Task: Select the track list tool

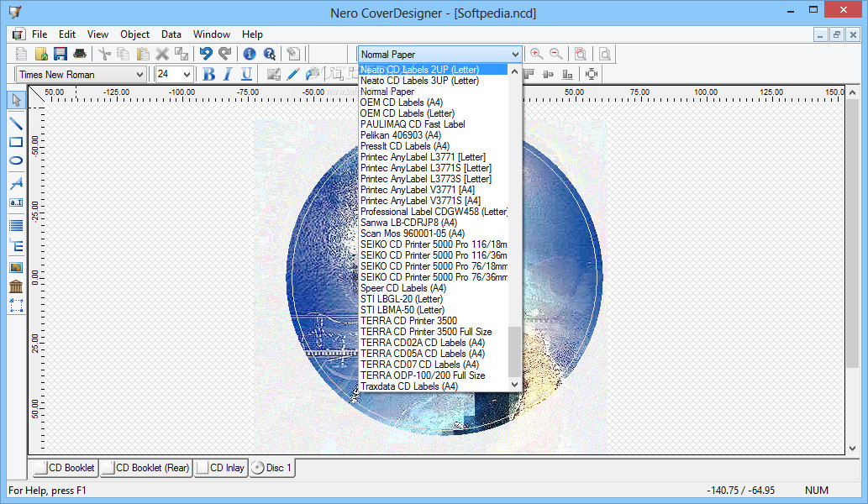Action: 16,225
